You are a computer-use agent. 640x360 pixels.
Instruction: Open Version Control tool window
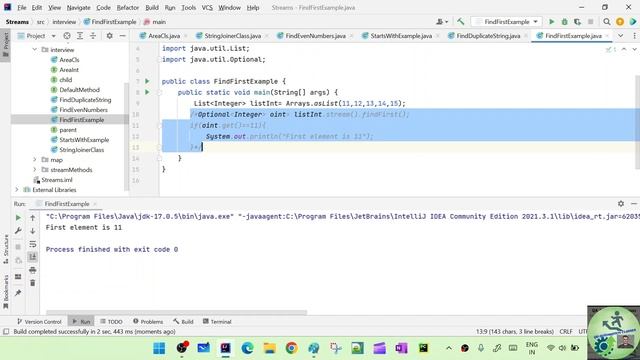(x=39, y=322)
